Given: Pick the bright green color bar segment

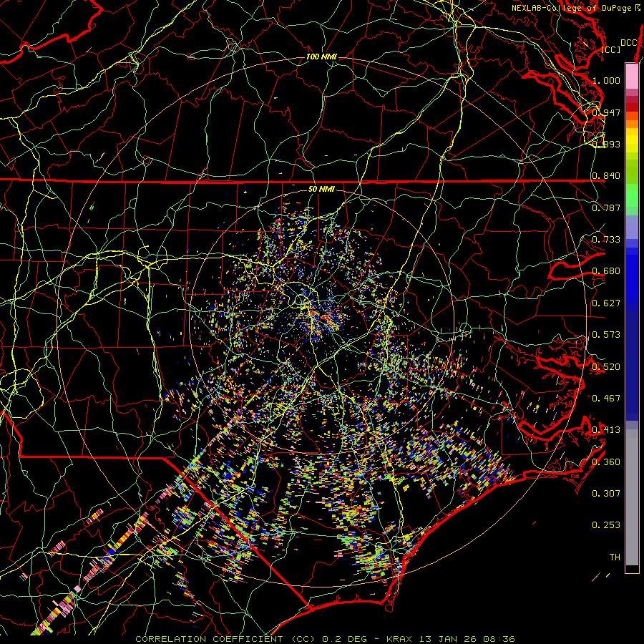Looking at the screenshot, I should (632, 195).
